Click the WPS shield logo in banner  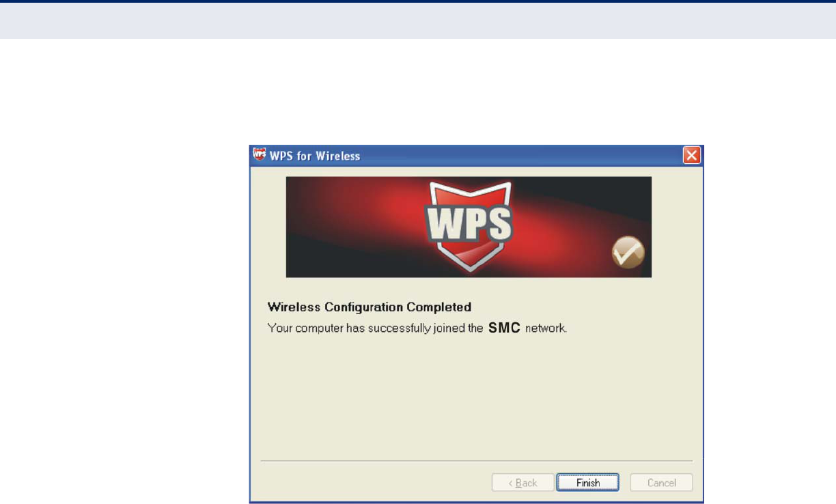click(x=469, y=225)
